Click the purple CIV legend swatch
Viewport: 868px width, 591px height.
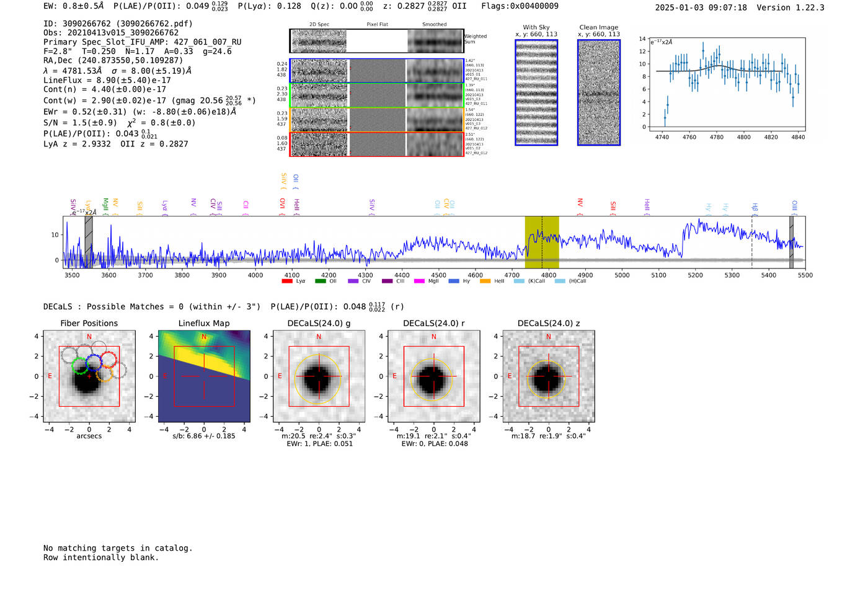click(x=353, y=281)
